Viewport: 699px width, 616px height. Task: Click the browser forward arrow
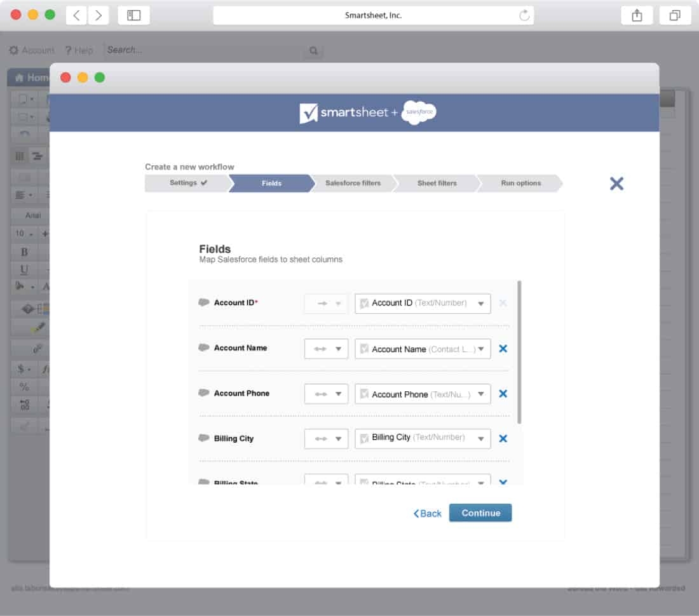pyautogui.click(x=98, y=15)
